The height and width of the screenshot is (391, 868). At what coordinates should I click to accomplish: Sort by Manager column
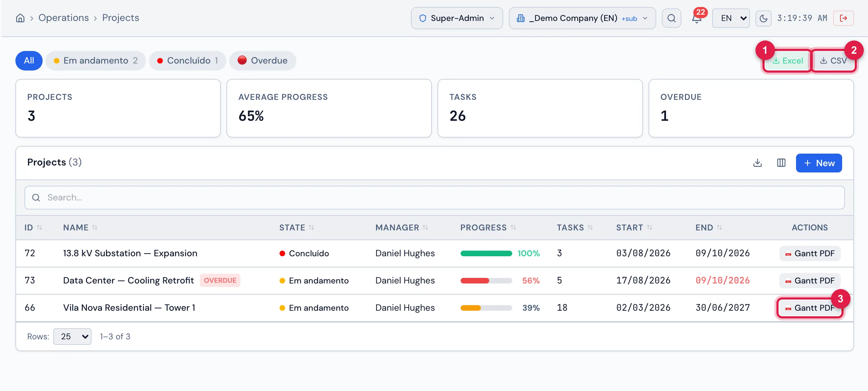click(402, 228)
